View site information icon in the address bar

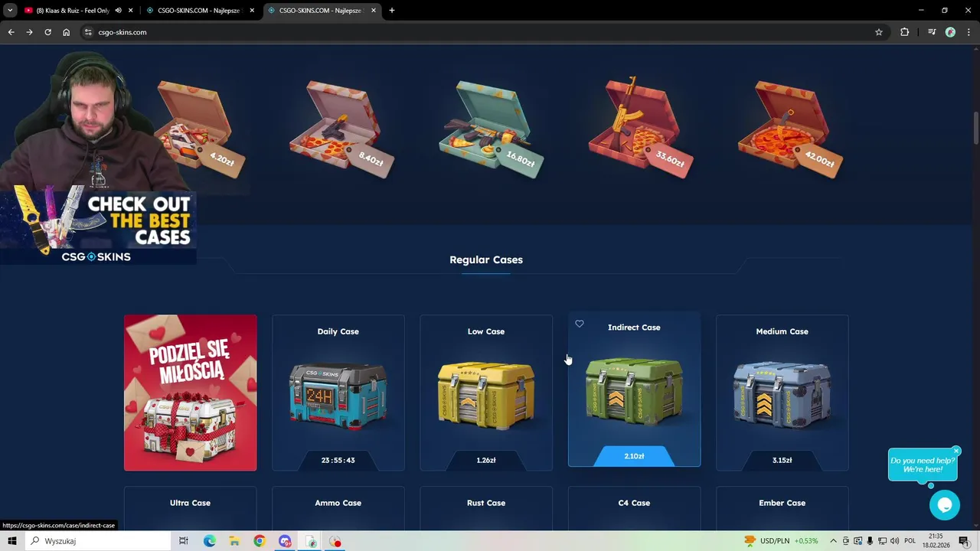coord(88,32)
